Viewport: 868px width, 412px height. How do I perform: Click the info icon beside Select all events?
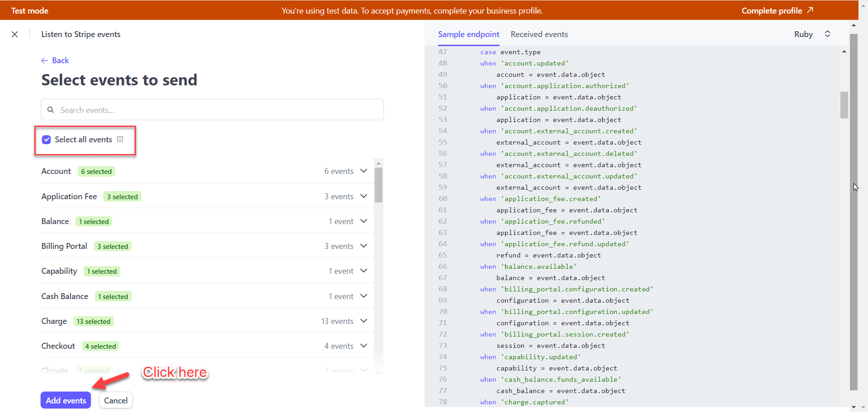click(x=120, y=139)
